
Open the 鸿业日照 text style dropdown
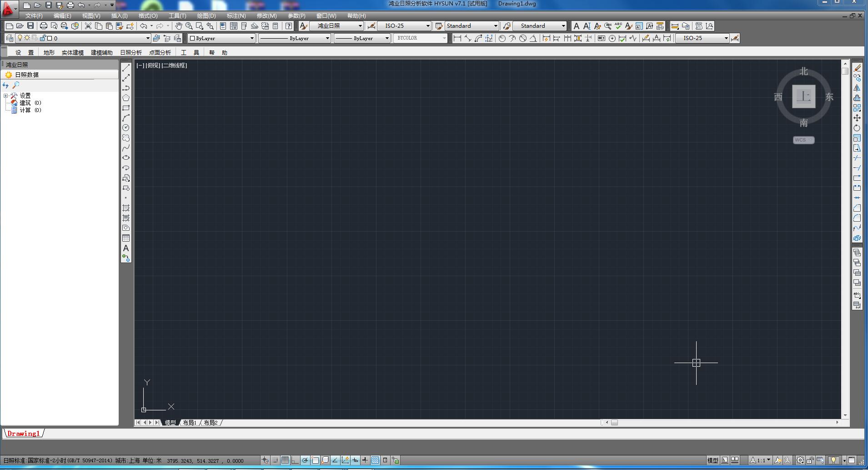point(336,26)
